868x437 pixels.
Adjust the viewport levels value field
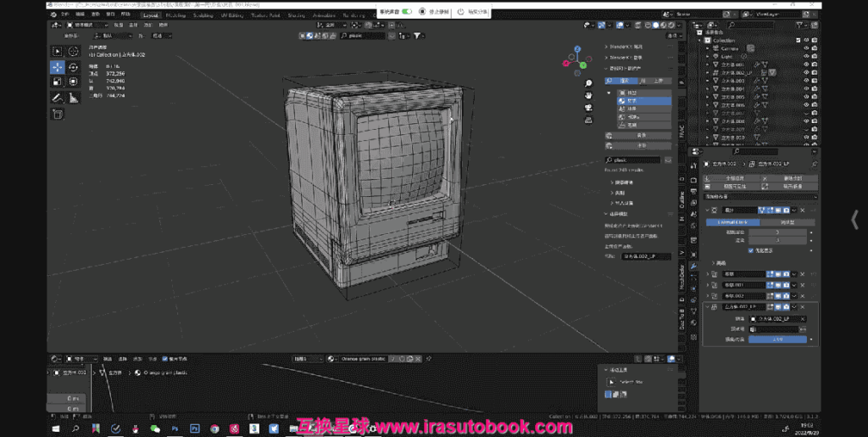click(777, 233)
